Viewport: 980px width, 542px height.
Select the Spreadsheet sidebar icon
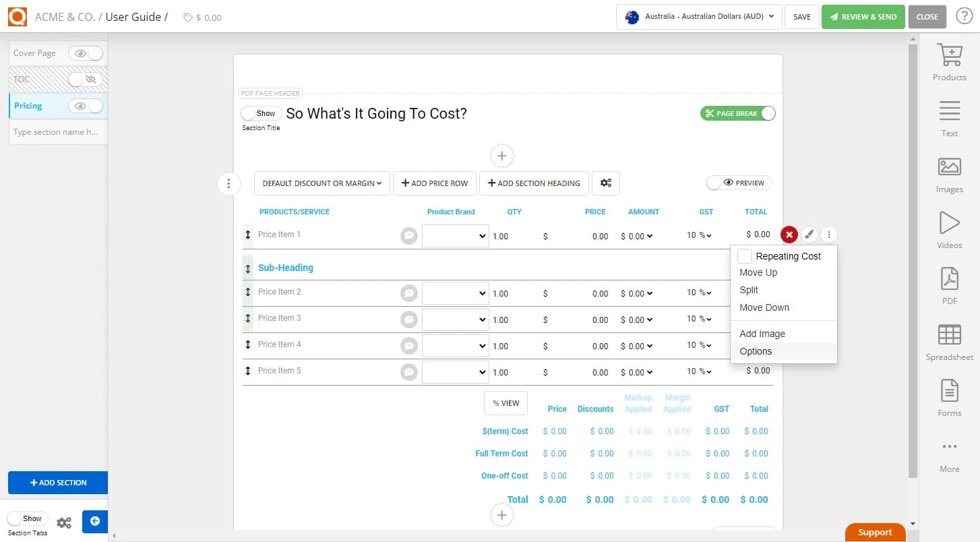pyautogui.click(x=949, y=340)
